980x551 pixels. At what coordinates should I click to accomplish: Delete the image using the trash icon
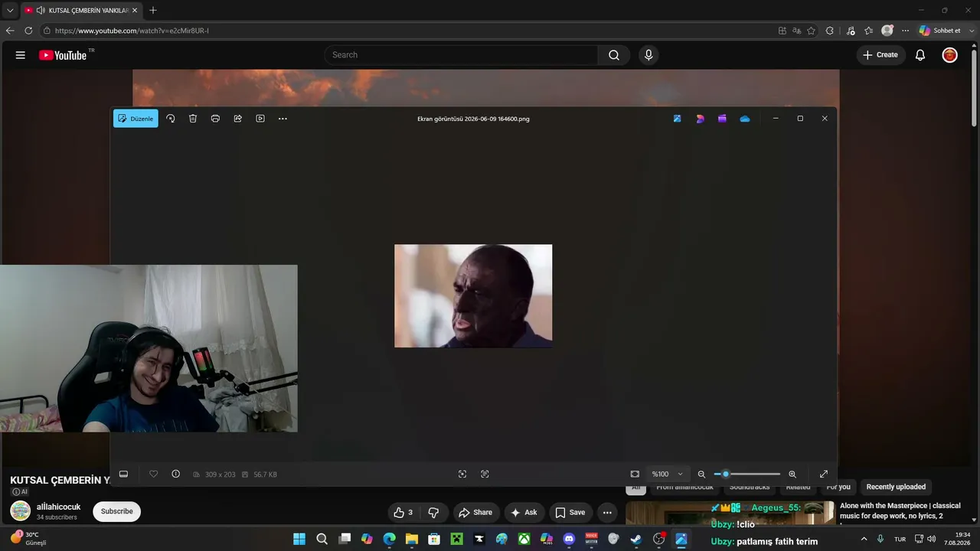point(193,119)
